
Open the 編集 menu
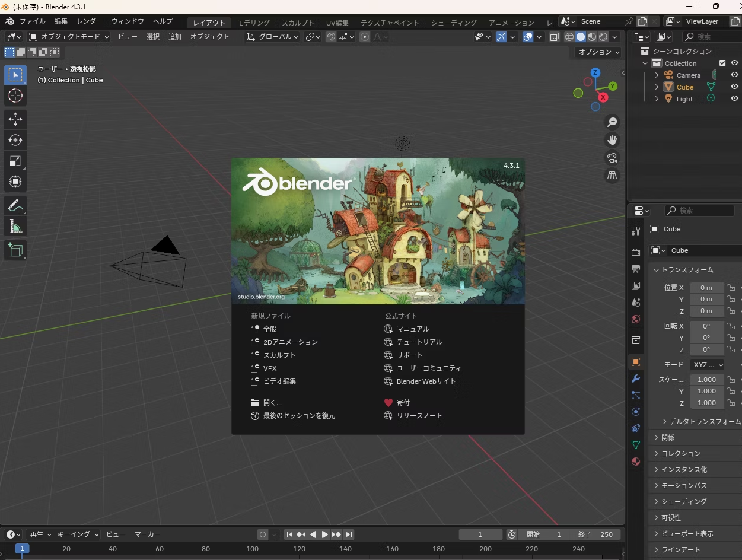point(61,21)
